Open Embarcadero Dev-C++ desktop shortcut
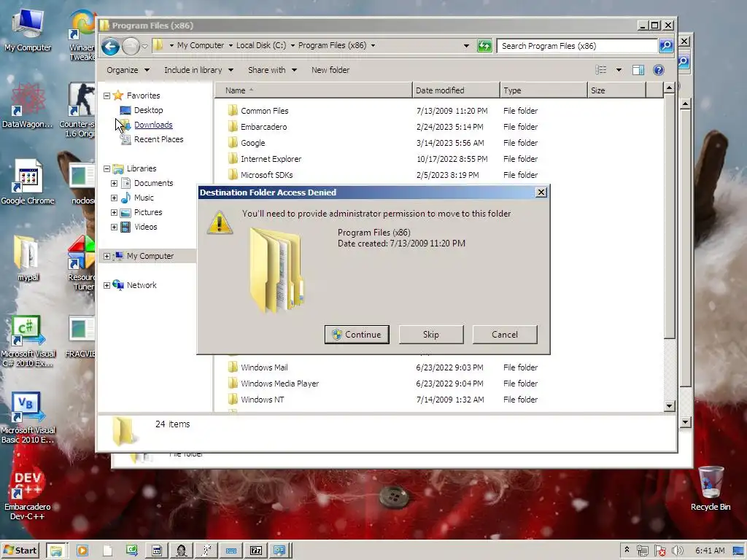This screenshot has height=560, width=747. point(28,494)
